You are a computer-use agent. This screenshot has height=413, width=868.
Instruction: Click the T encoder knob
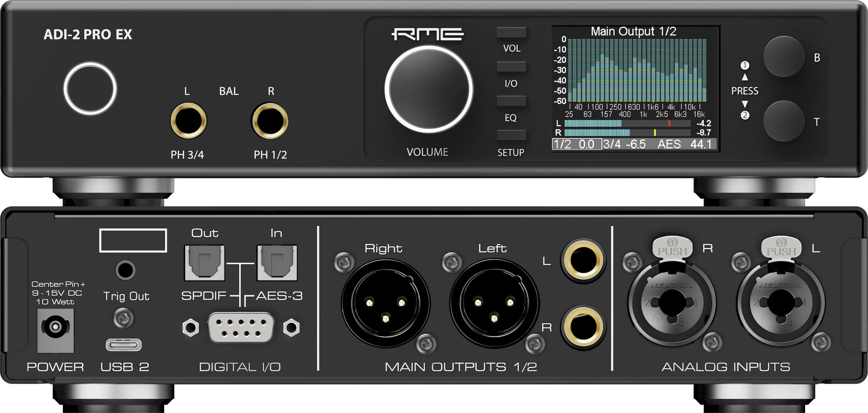point(784,121)
